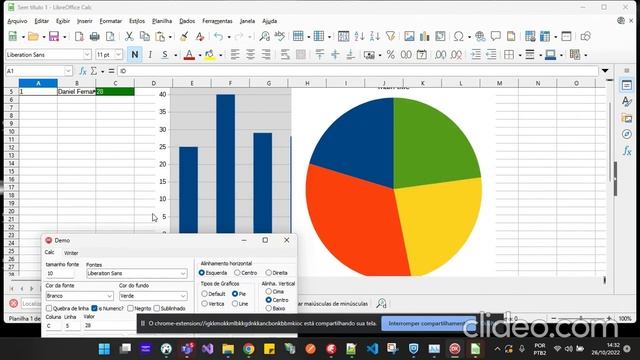Open the sidebar Navigator compass icon
This screenshot has width=640, height=360.
[627, 134]
